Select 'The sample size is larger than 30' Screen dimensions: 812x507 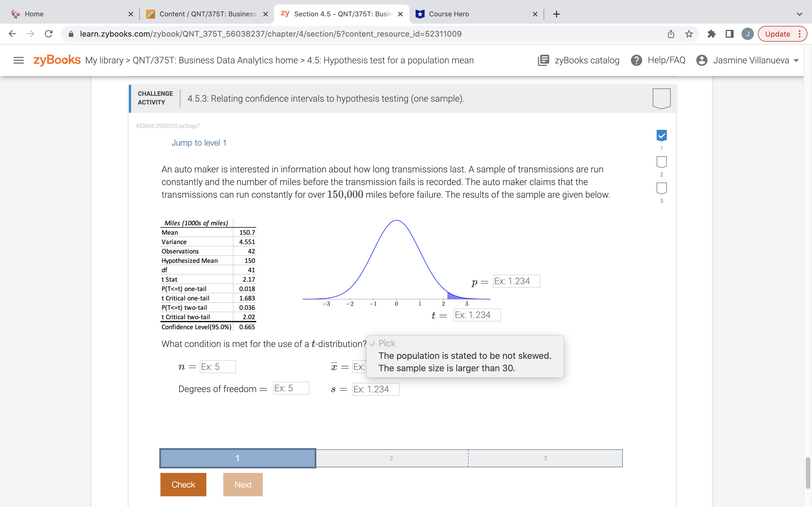tap(447, 368)
